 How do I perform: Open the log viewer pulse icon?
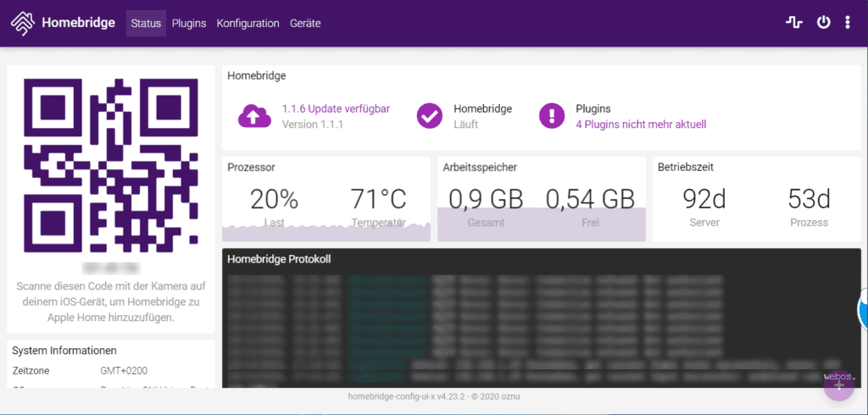coord(794,23)
